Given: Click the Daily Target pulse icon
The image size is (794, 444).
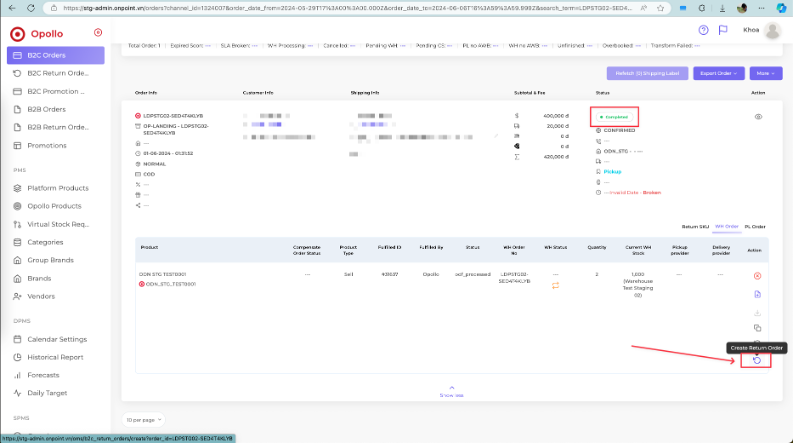Looking at the screenshot, I should pyautogui.click(x=17, y=393).
